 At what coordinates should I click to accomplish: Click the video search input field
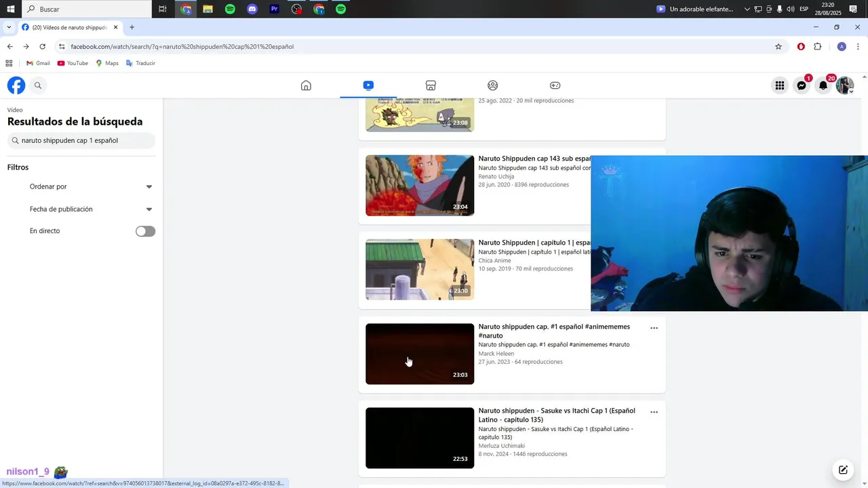point(81,140)
